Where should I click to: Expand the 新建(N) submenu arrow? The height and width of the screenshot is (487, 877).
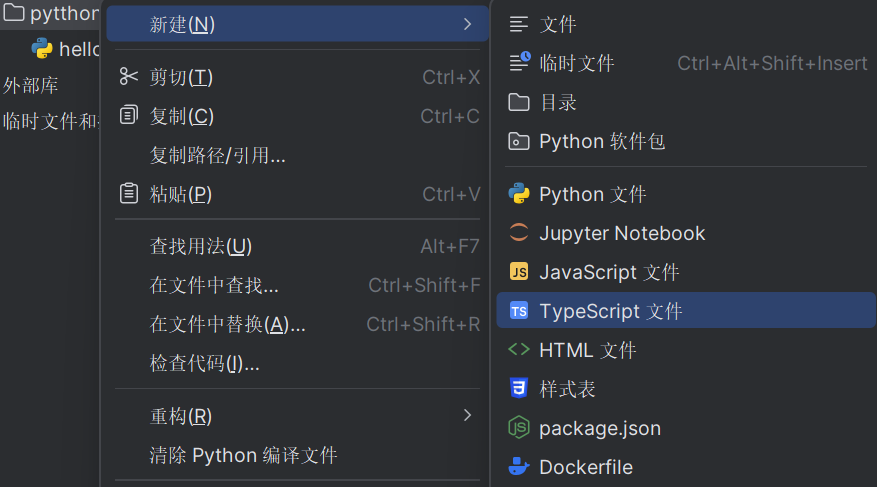point(467,24)
